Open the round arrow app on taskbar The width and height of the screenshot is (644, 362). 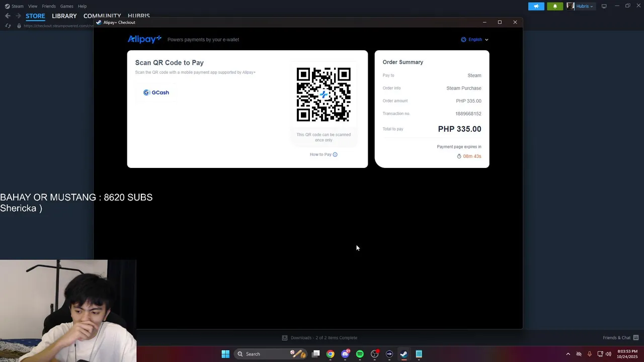tap(389, 354)
